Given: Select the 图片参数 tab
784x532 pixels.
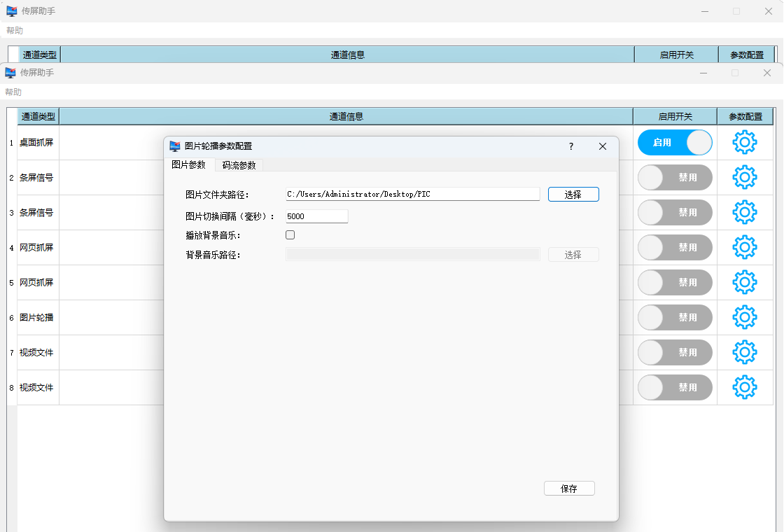Looking at the screenshot, I should click(x=188, y=164).
